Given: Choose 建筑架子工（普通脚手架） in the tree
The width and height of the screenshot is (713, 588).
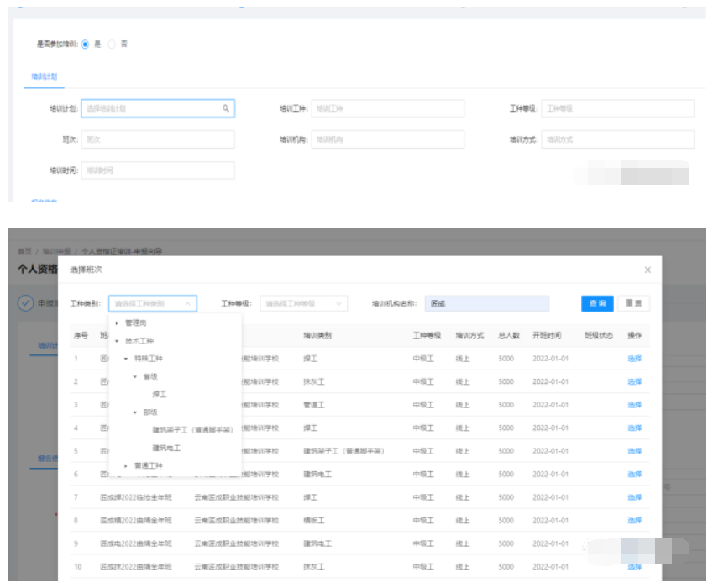Looking at the screenshot, I should (192, 430).
